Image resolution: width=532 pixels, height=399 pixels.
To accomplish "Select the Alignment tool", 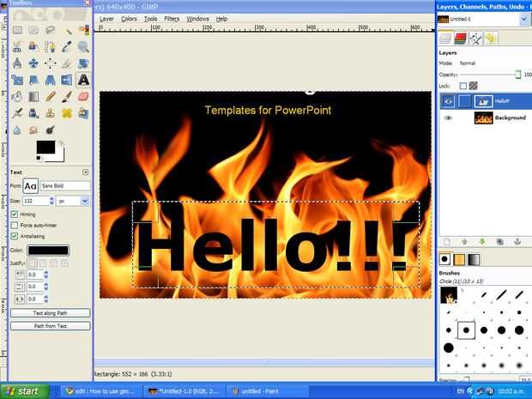I will 51,63.
